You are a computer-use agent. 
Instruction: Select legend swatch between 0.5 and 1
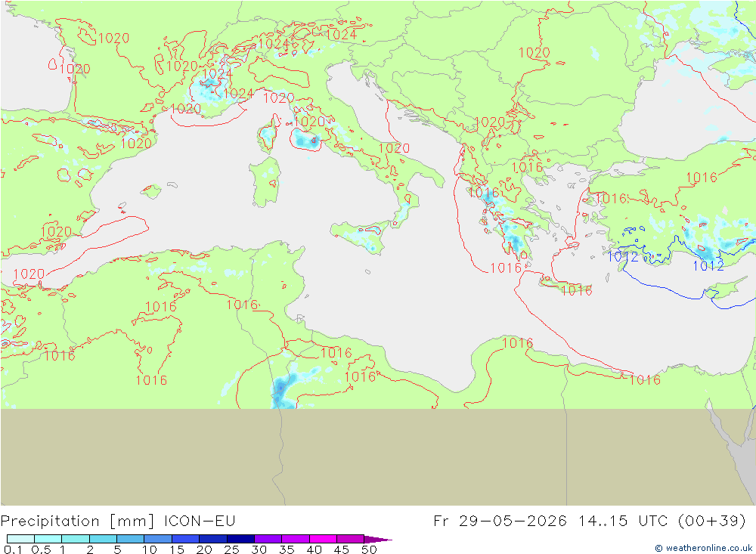48,539
